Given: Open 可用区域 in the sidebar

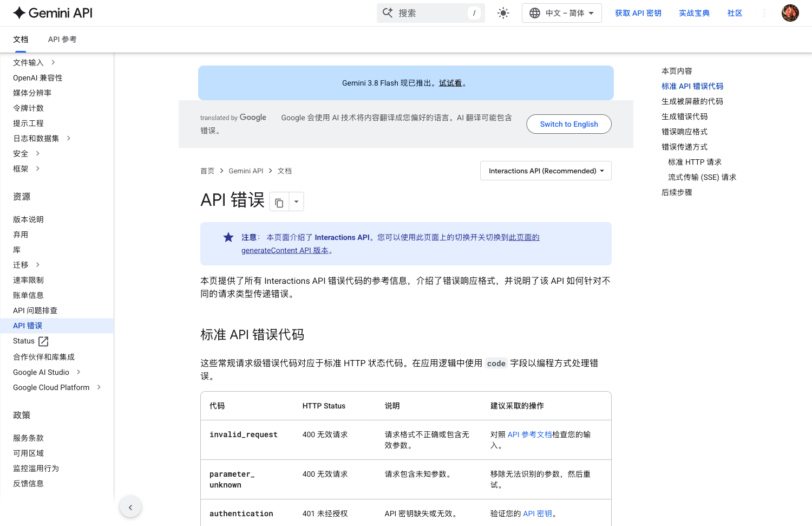Looking at the screenshot, I should (28, 453).
